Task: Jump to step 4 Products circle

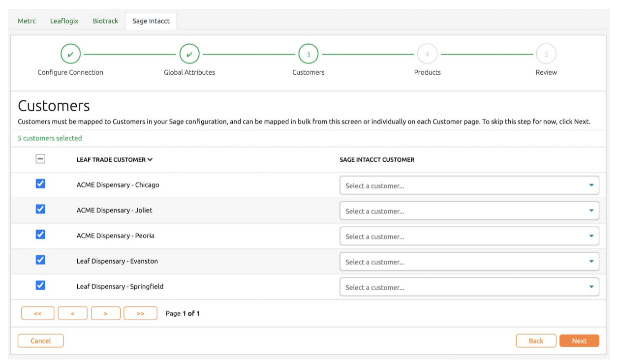Action: (427, 54)
